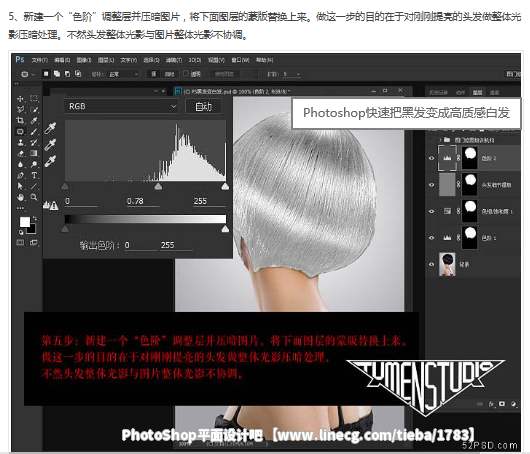Select the Zoom tool
The width and height of the screenshot is (530, 454).
pos(34,197)
